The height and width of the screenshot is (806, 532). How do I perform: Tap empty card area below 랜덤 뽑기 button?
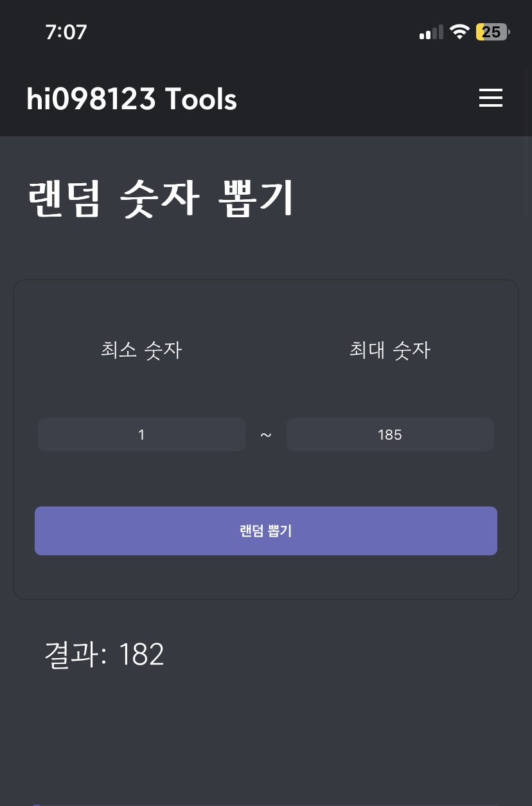tap(266, 577)
